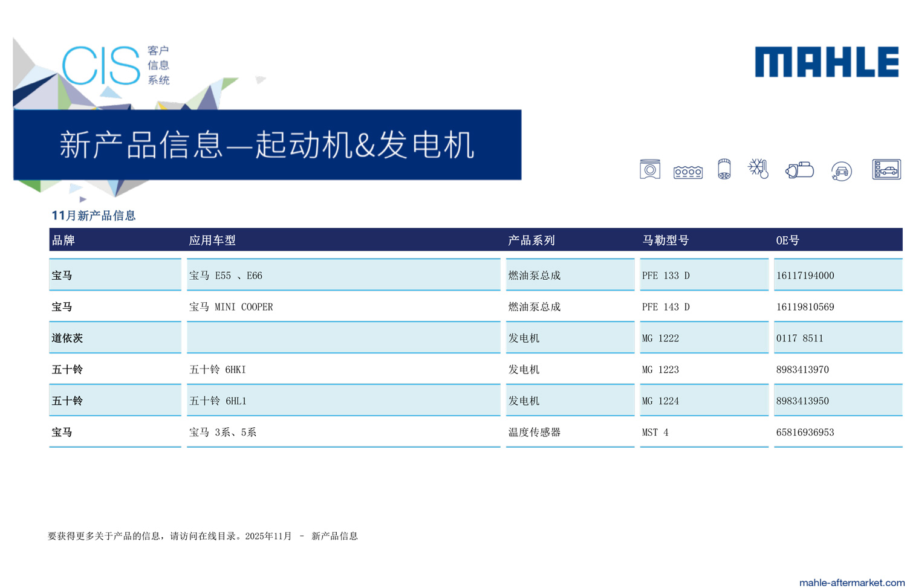Select OE number 8983413970
This screenshot has width=907, height=588.
(802, 370)
